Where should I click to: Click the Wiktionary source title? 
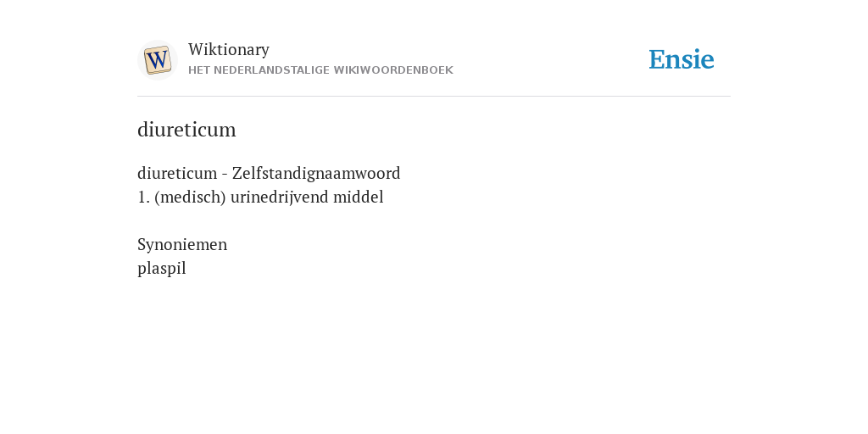229,49
